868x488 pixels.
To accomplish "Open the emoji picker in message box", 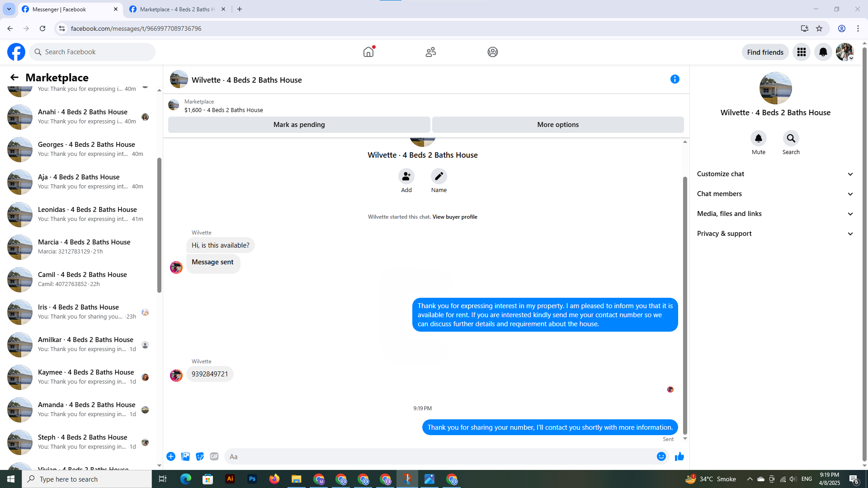I will pyautogui.click(x=661, y=457).
